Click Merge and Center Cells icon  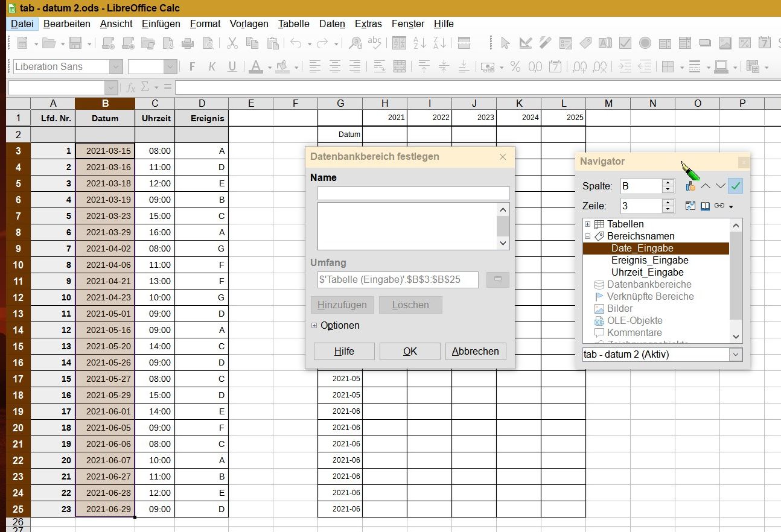coord(399,66)
